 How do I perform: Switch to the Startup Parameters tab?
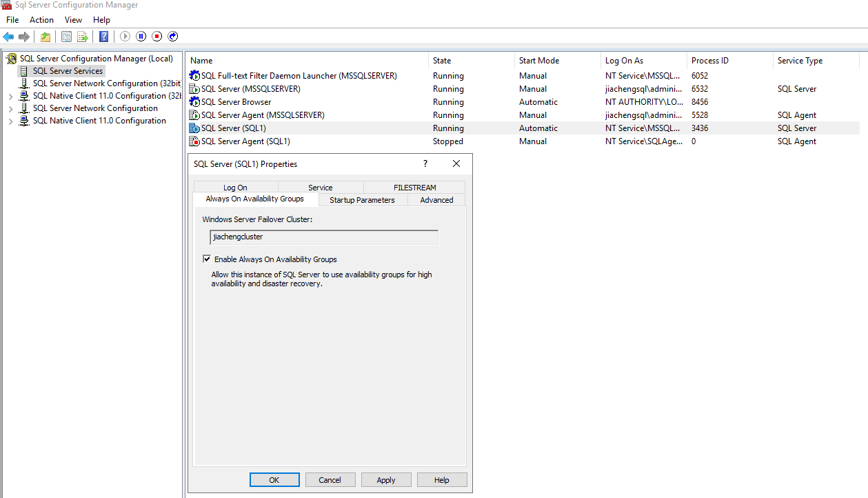[x=362, y=200]
